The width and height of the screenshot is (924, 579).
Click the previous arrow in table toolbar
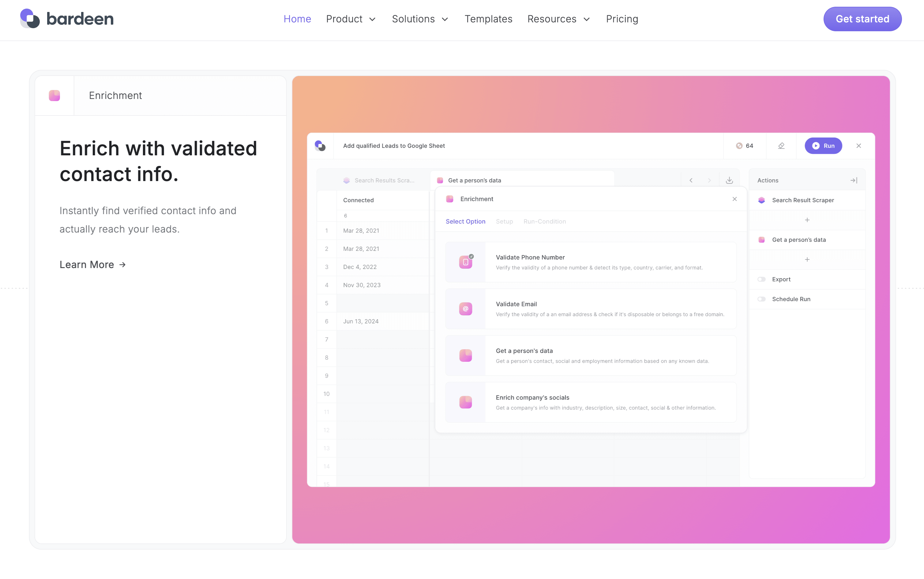(691, 180)
